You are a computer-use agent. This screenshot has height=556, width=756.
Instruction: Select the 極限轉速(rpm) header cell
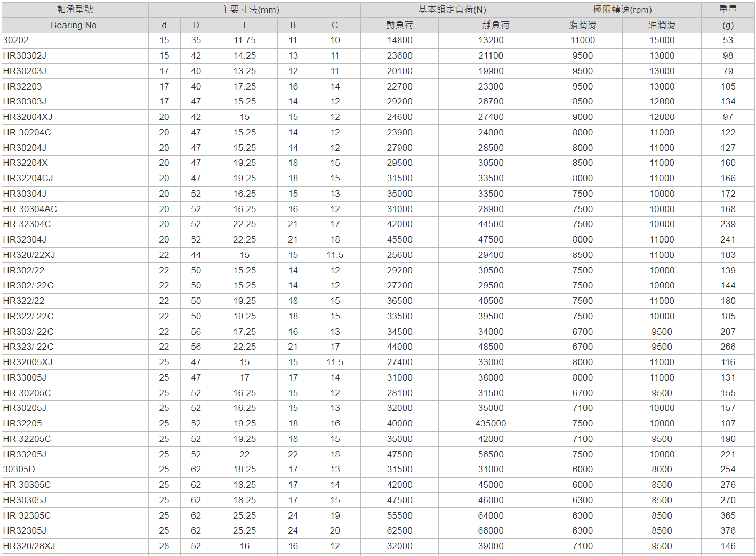point(622,10)
